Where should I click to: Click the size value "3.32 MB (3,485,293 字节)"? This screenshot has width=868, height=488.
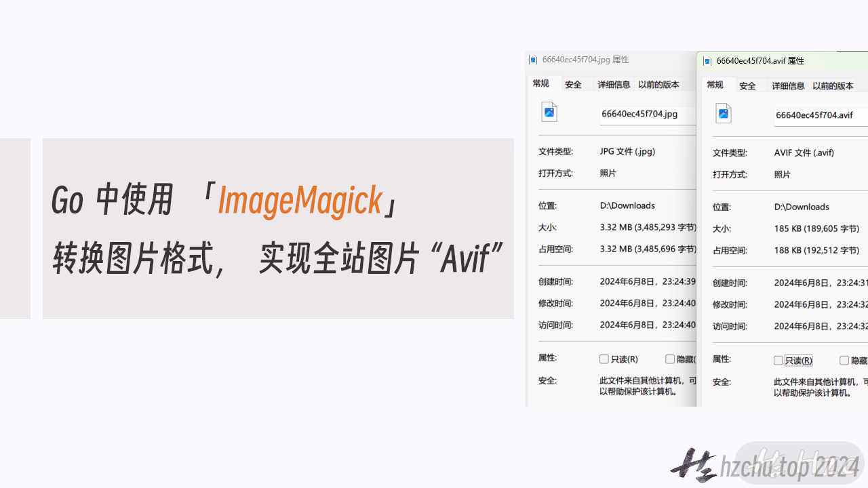pyautogui.click(x=648, y=228)
